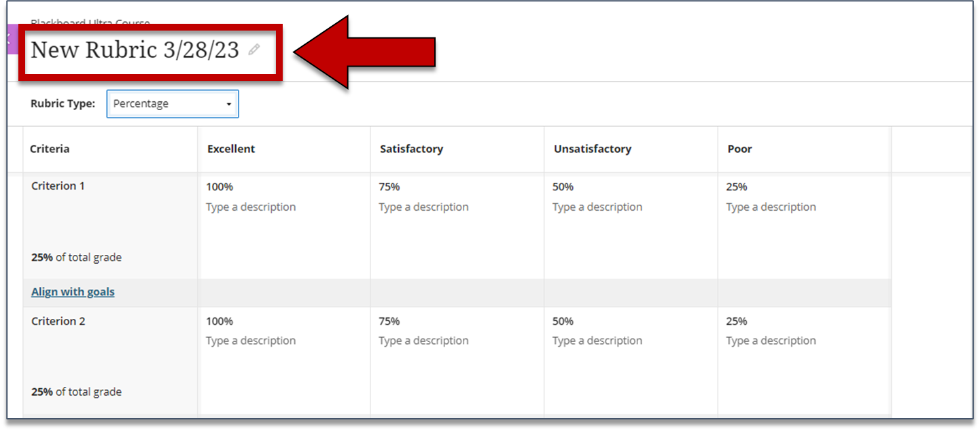Click Criterion 2 title text

[x=58, y=321]
